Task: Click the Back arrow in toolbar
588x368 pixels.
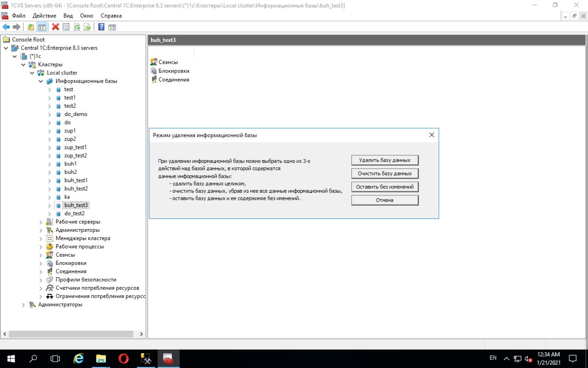Action: (6, 27)
